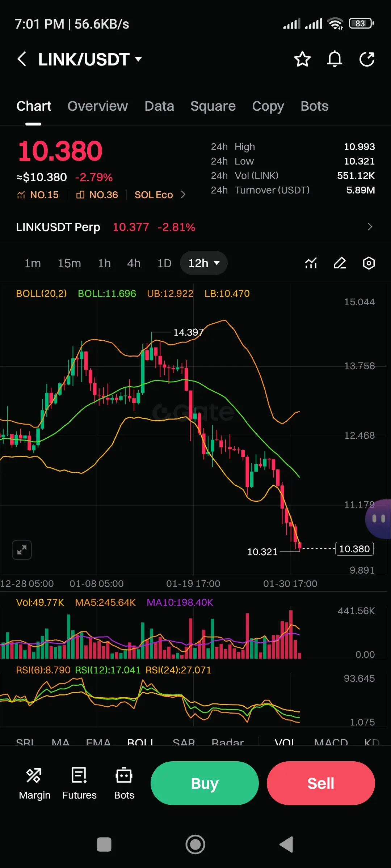Tap the LINKUSDT Perp label

pos(58,227)
